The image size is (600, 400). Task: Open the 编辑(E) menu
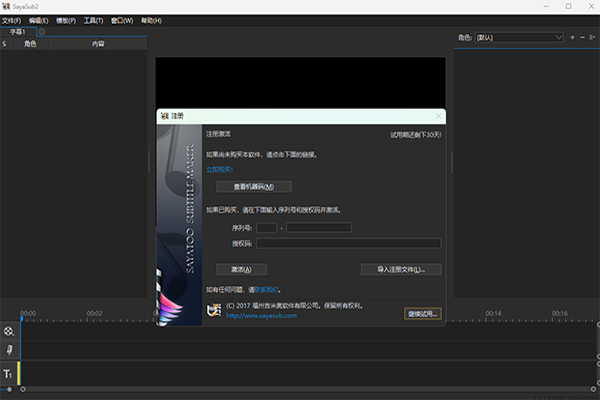[39, 21]
